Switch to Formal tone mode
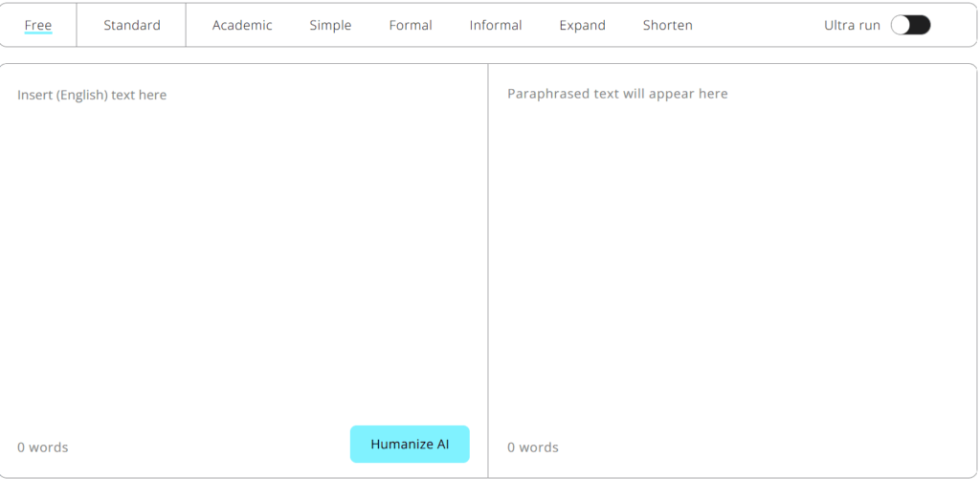Image resolution: width=980 pixels, height=479 pixels. click(x=411, y=25)
